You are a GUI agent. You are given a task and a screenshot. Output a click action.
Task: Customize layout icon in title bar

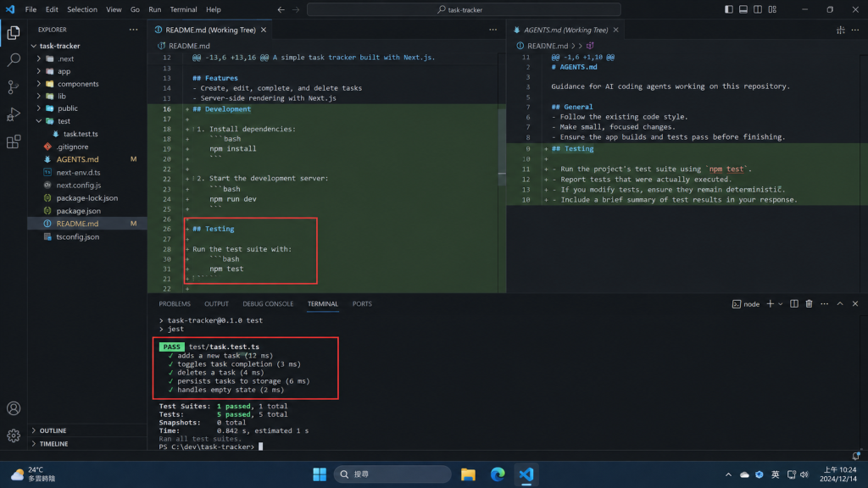(x=772, y=9)
